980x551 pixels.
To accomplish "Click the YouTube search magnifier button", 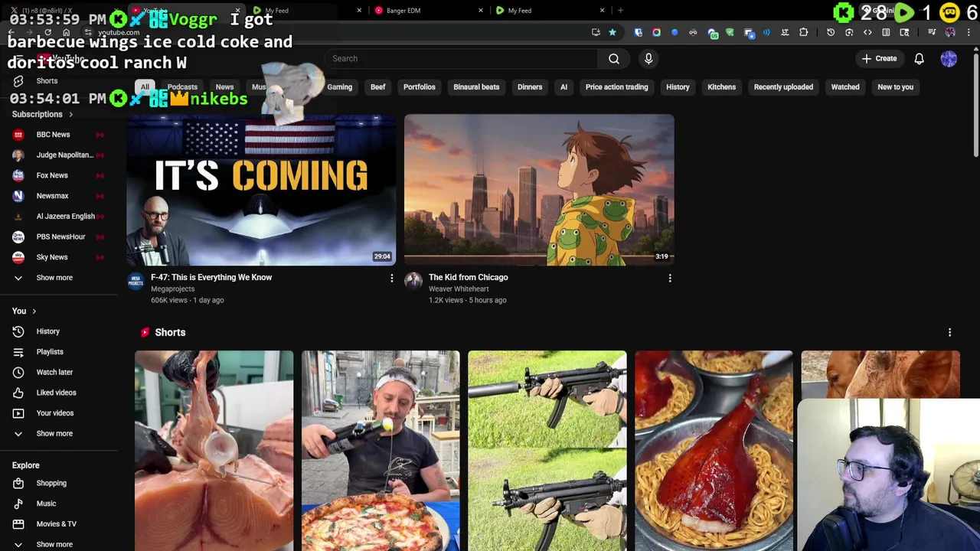I will tap(614, 59).
